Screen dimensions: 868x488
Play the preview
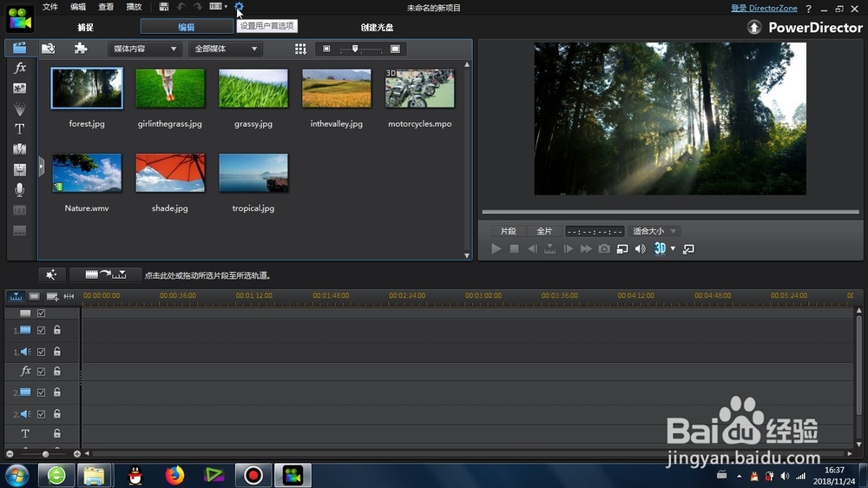pyautogui.click(x=496, y=248)
